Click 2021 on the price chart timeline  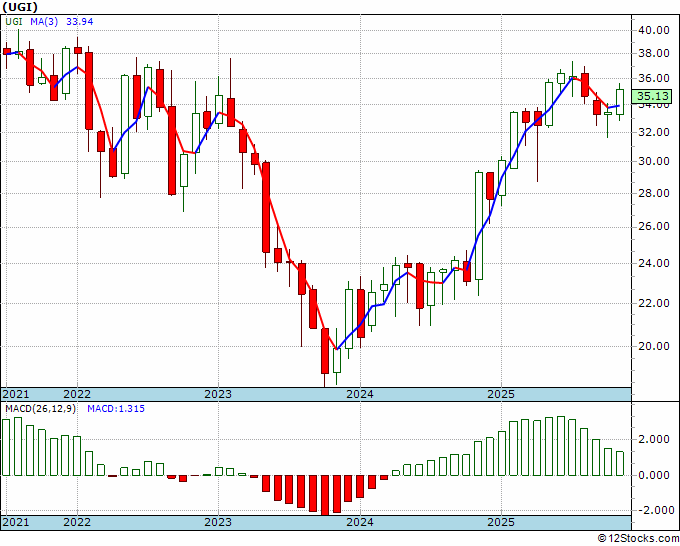[16, 394]
